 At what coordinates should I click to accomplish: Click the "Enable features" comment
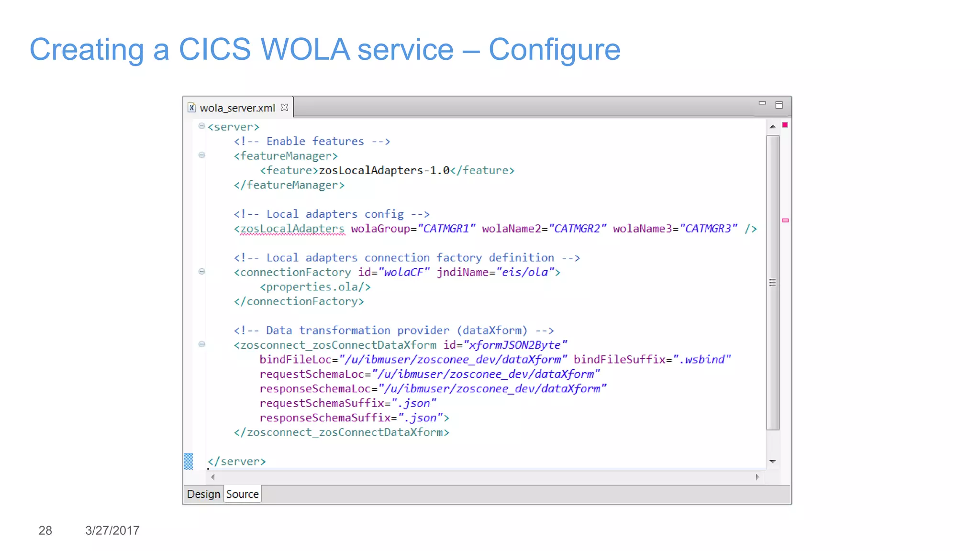(312, 142)
